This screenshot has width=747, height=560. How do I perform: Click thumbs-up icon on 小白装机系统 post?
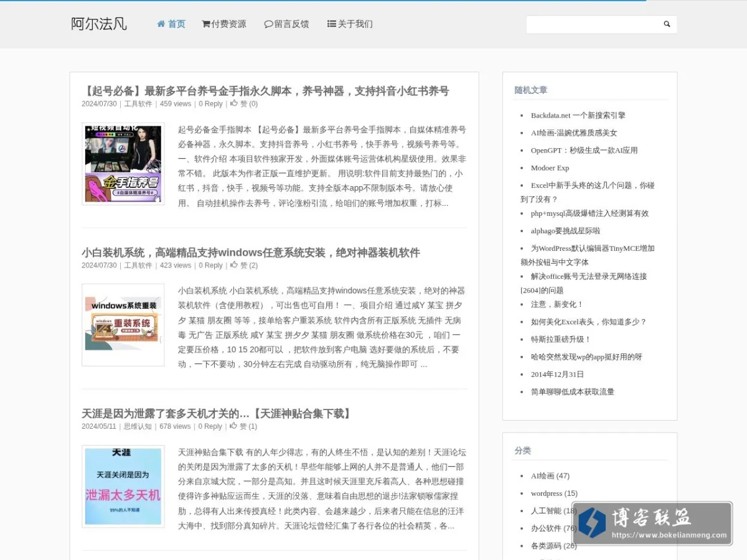pos(234,264)
